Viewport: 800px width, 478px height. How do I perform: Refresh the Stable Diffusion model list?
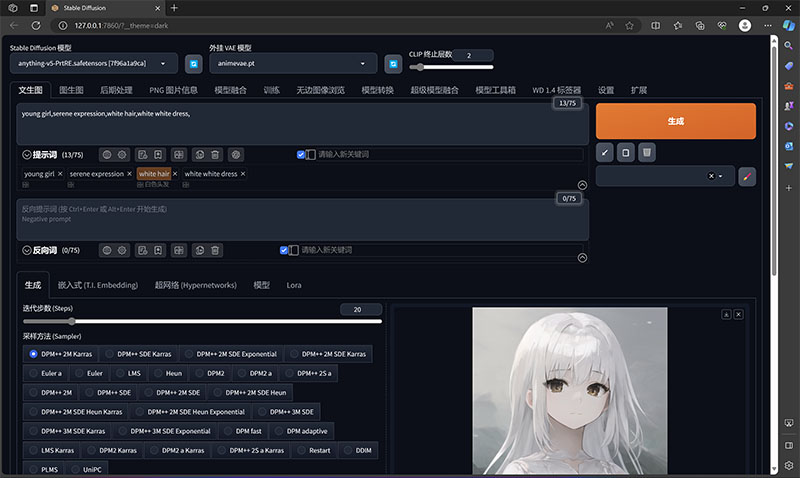point(193,64)
